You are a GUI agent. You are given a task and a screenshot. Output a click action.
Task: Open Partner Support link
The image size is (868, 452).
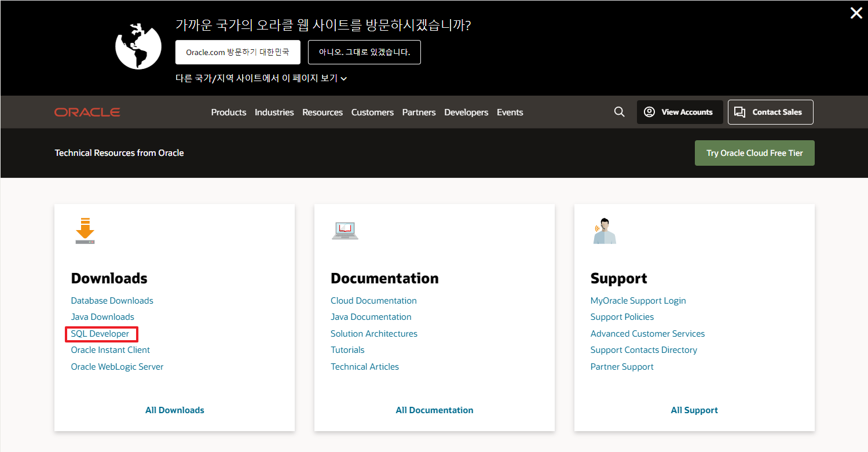tap(622, 367)
